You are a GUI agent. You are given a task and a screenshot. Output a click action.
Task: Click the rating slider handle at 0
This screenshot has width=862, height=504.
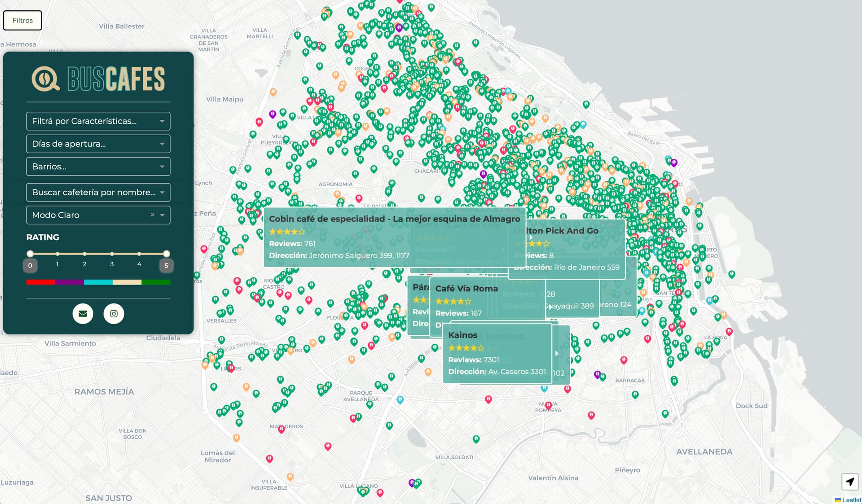point(30,254)
